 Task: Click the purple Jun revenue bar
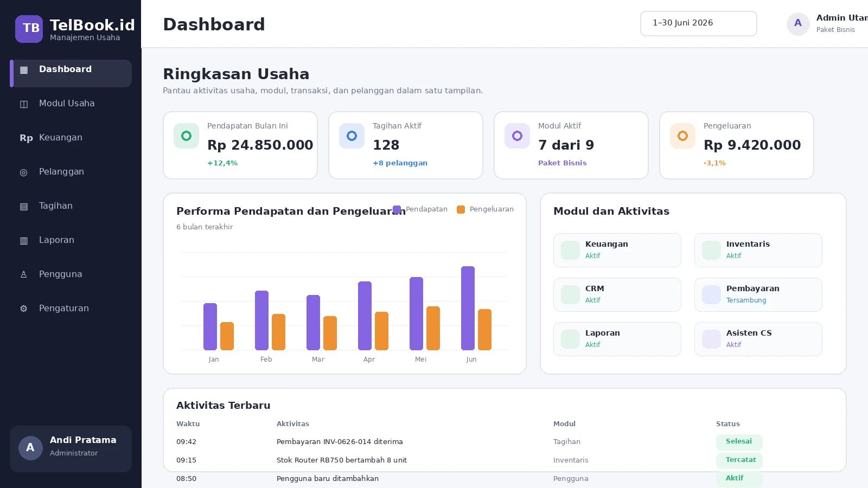pos(468,308)
